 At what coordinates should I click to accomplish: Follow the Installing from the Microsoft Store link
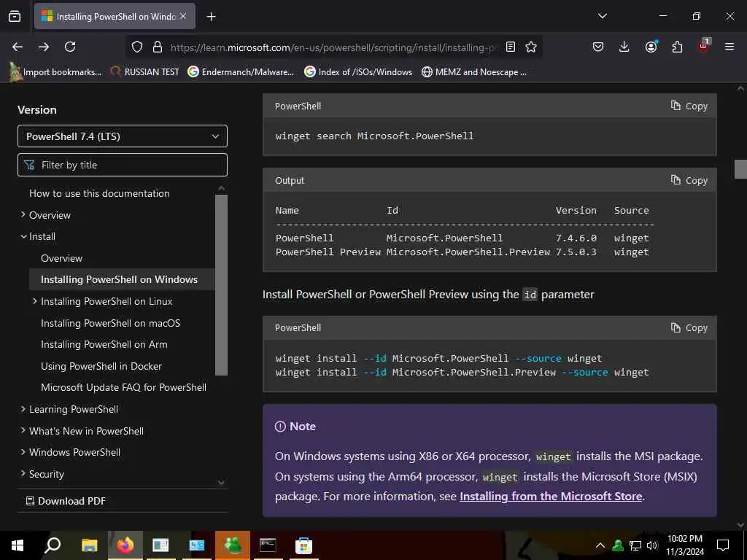tap(551, 496)
